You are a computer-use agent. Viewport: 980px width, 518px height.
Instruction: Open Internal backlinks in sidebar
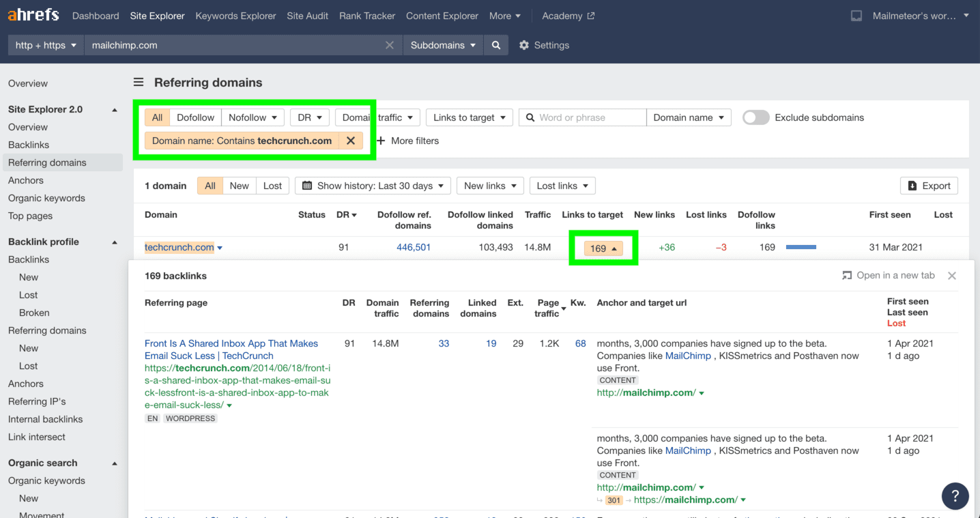(x=45, y=419)
